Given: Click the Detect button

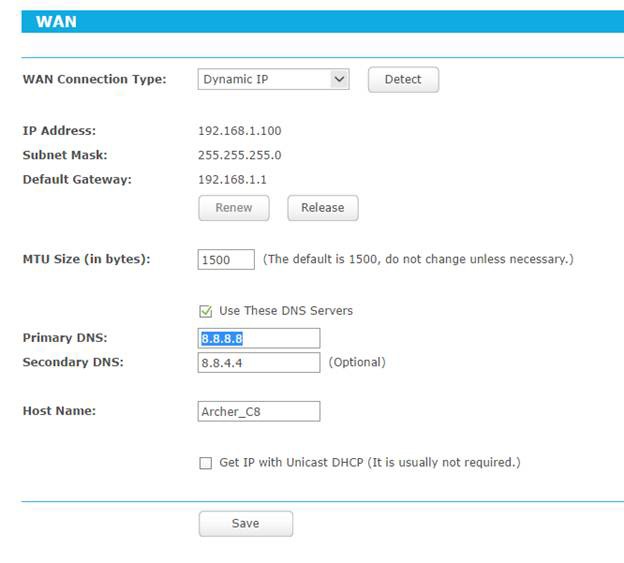Looking at the screenshot, I should [403, 80].
